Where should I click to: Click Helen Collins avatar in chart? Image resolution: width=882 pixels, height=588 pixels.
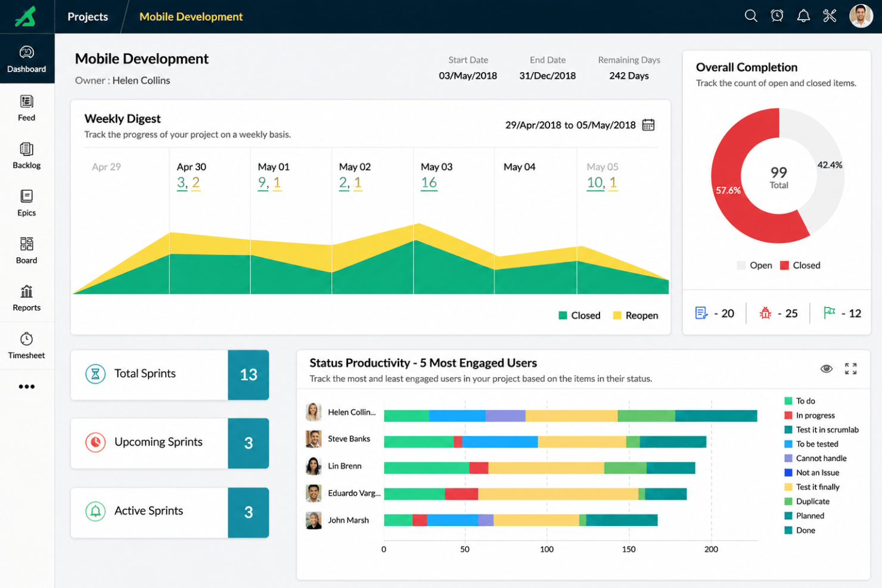click(313, 412)
